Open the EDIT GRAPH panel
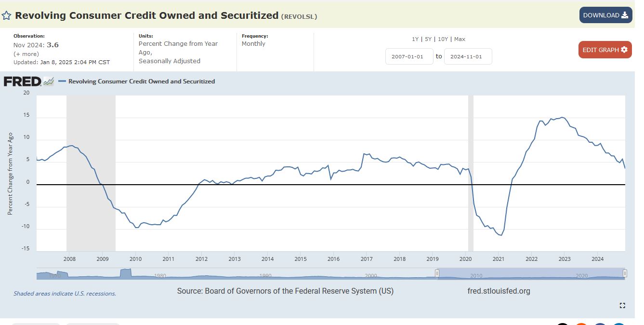Viewport: 644px width, 325px height. click(605, 50)
